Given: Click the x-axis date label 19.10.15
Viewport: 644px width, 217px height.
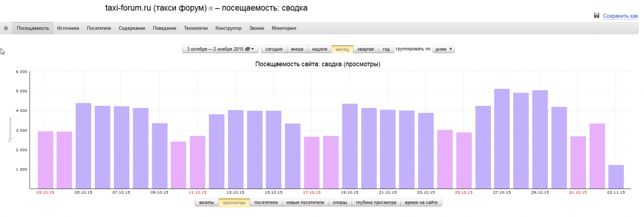Looking at the screenshot, I should [x=350, y=192].
